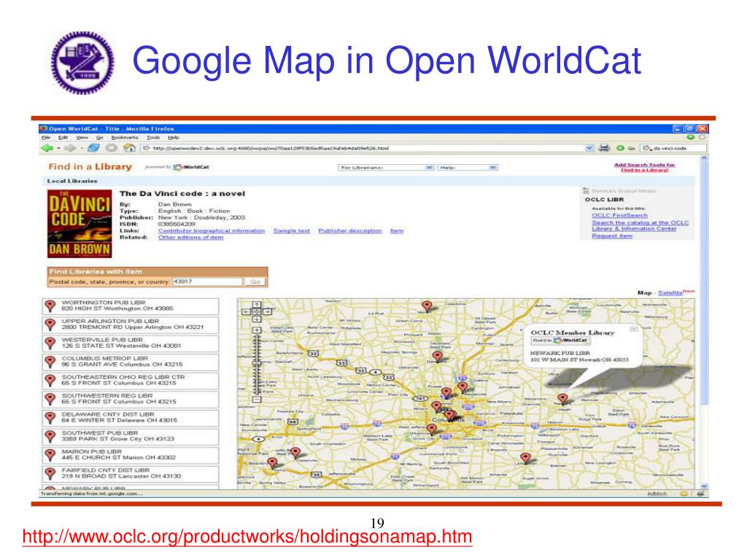
Task: Reload the page with the Refresh icon
Action: coord(93,148)
